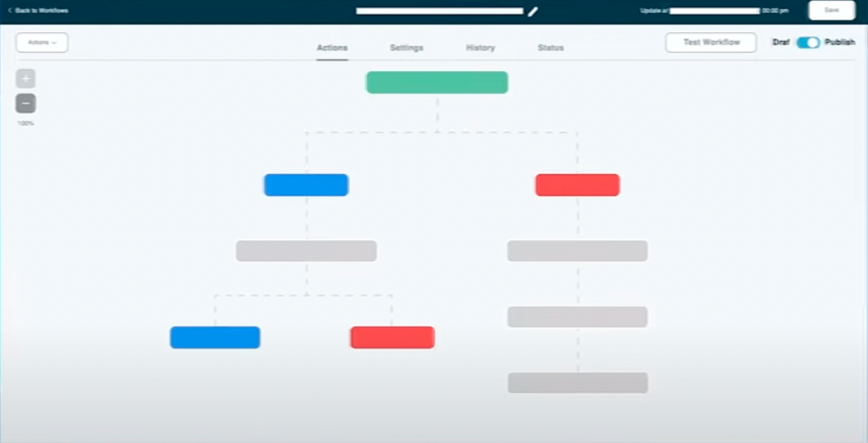Open the Actions dropdown menu
868x443 pixels.
(42, 43)
